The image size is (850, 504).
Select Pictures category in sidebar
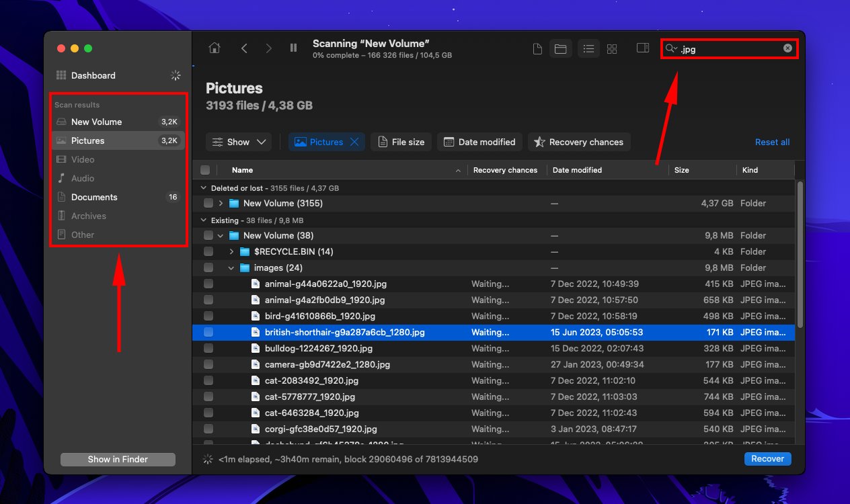118,140
